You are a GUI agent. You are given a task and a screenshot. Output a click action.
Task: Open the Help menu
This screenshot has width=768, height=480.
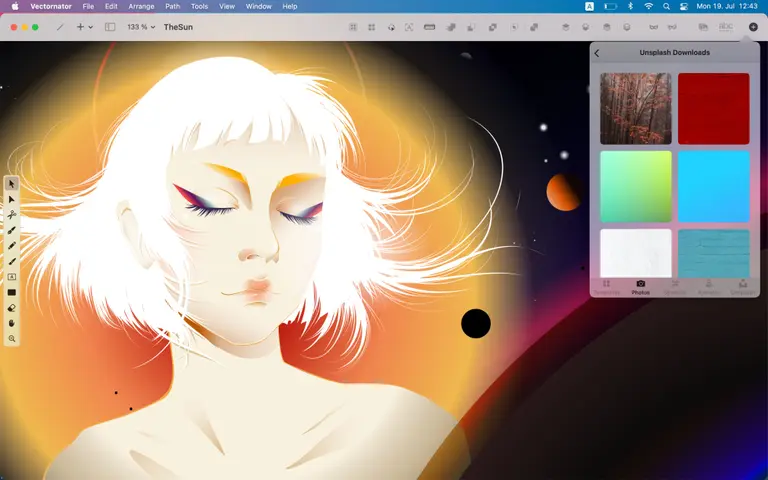click(x=289, y=6)
